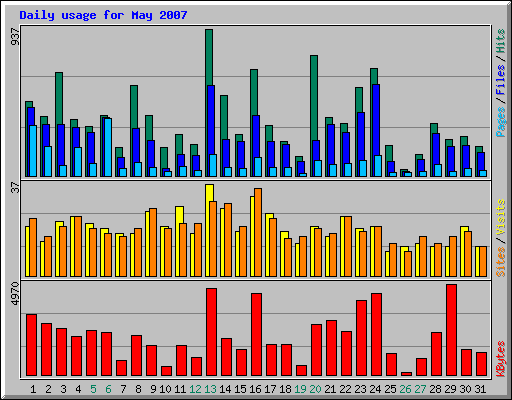
Task: Select day 24 on the x-axis
Action: click(x=375, y=389)
